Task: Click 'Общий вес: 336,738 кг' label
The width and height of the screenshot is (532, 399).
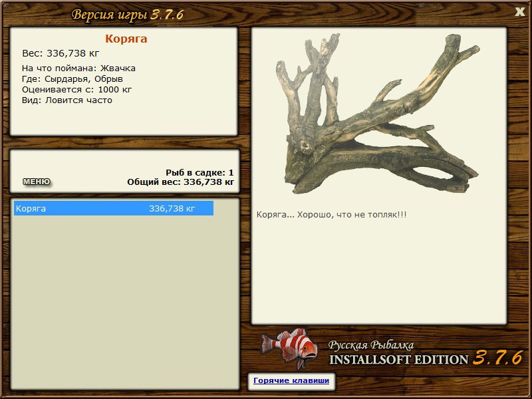Action: coord(180,182)
